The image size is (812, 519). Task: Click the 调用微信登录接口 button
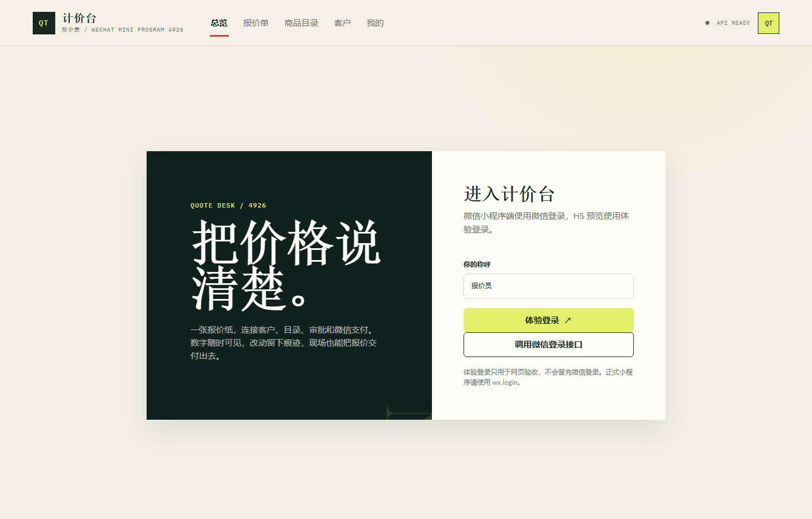click(x=549, y=345)
